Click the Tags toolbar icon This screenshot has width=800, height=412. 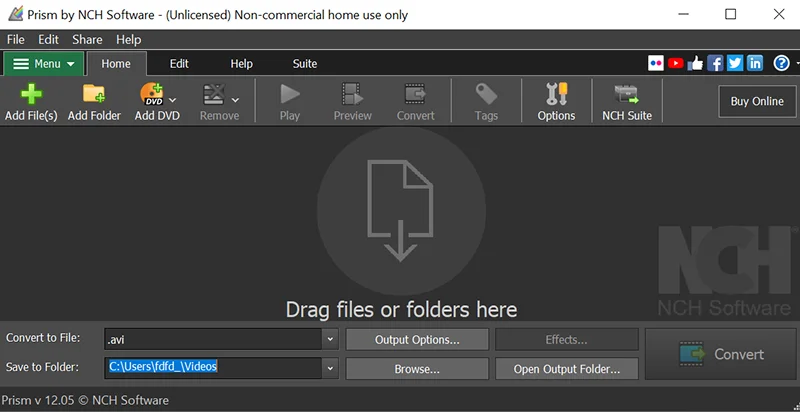(x=486, y=94)
